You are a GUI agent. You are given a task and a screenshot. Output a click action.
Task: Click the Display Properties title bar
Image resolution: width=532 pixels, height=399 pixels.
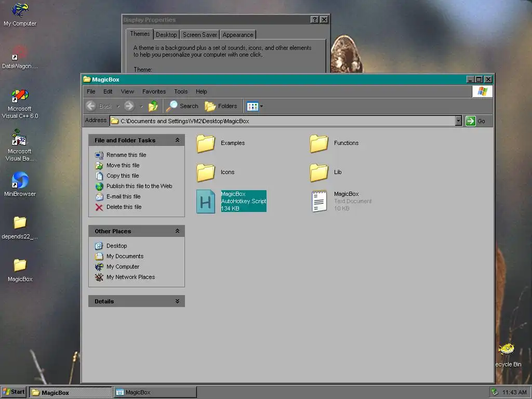click(x=216, y=20)
